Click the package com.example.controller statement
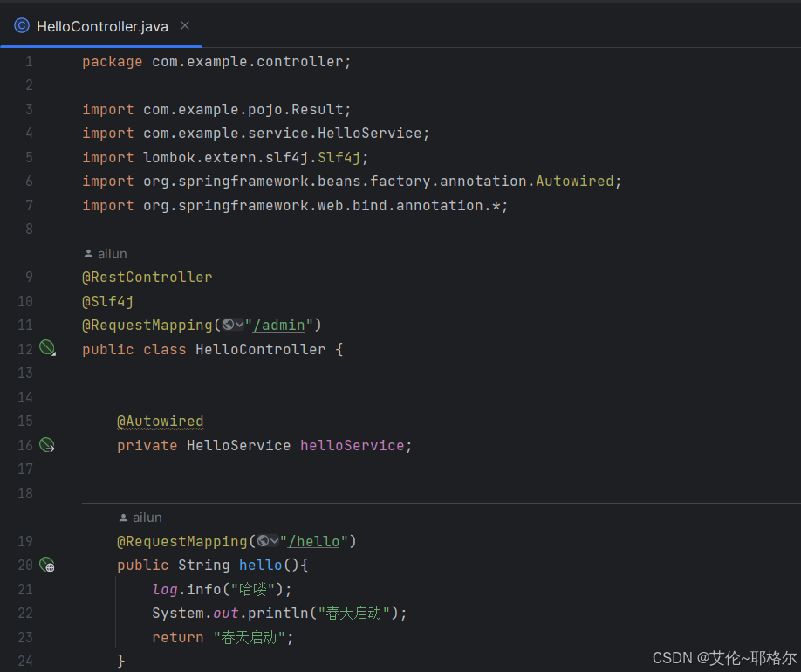 pos(216,61)
